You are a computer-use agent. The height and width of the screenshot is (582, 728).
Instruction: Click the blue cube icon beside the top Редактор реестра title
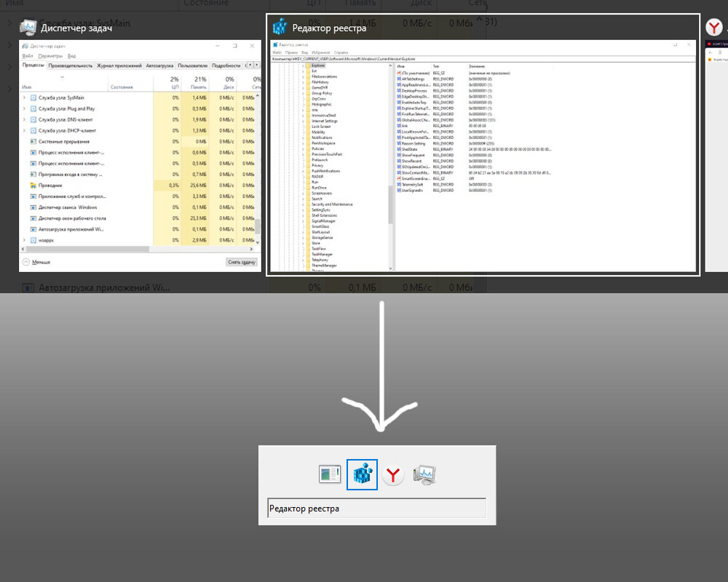pos(280,28)
